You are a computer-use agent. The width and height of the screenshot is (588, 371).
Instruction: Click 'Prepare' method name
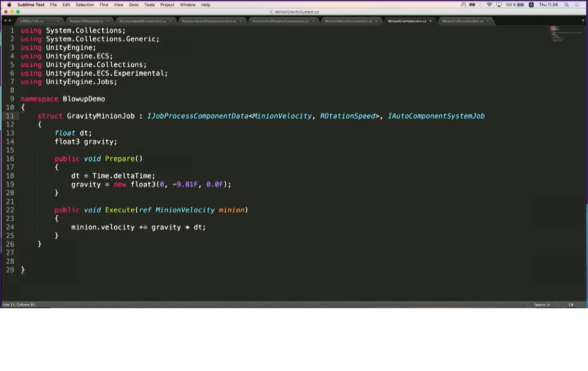[x=120, y=159]
